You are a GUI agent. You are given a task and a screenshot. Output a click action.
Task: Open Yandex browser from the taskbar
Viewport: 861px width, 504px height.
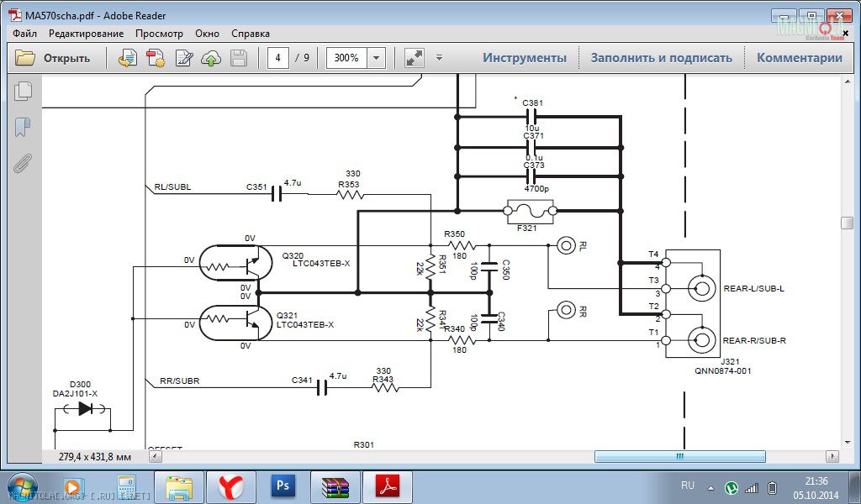[x=231, y=487]
